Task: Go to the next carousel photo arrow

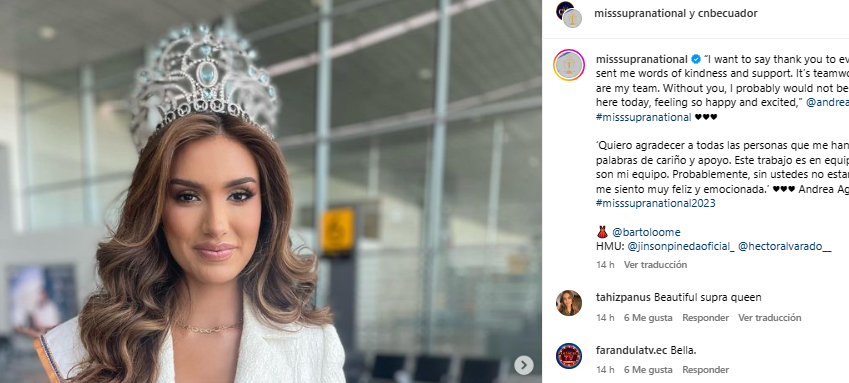Action: [x=523, y=365]
